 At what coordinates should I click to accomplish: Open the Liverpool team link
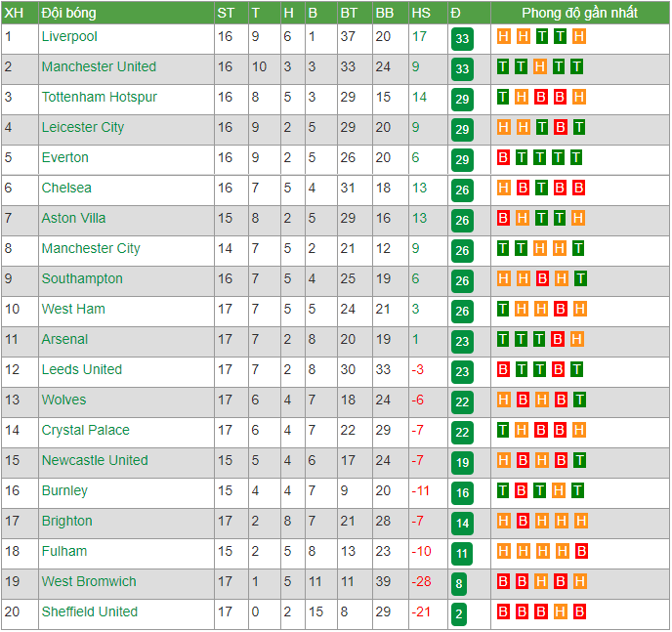point(69,37)
